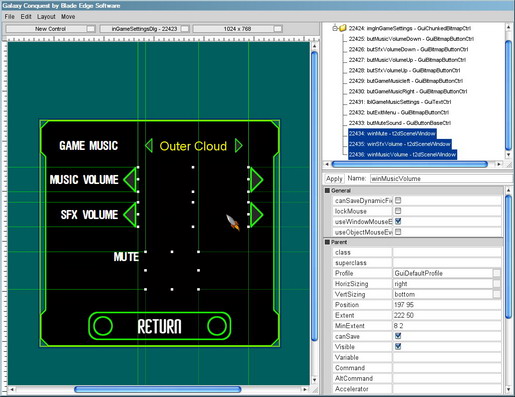This screenshot has height=397, width=515.
Task: Click the canvas vertical scrollbar thumb
Action: coord(314,196)
